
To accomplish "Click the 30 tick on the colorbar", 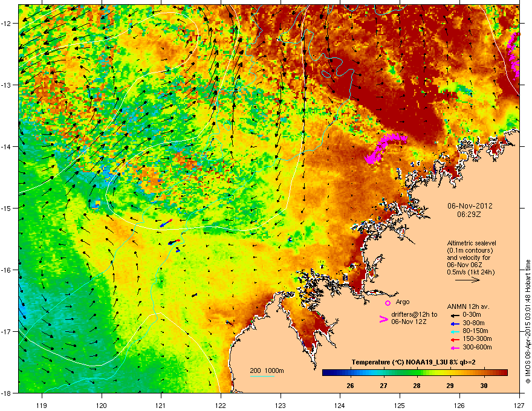I will [x=484, y=386].
